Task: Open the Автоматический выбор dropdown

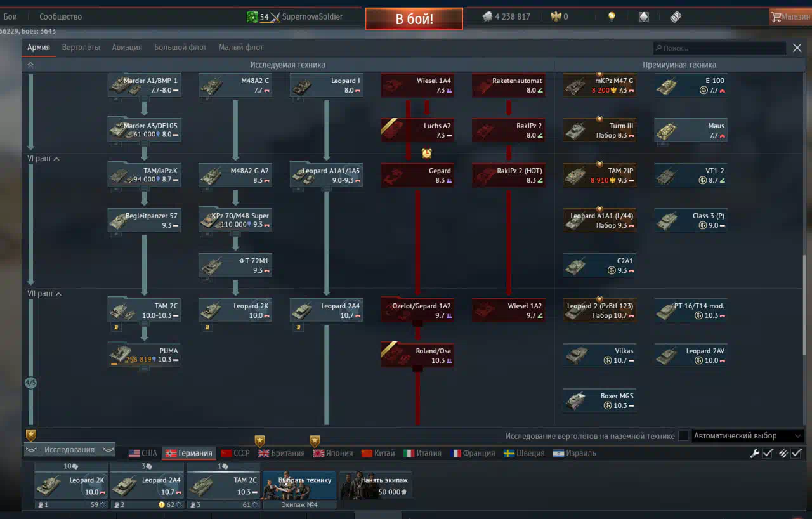Action: click(x=748, y=436)
